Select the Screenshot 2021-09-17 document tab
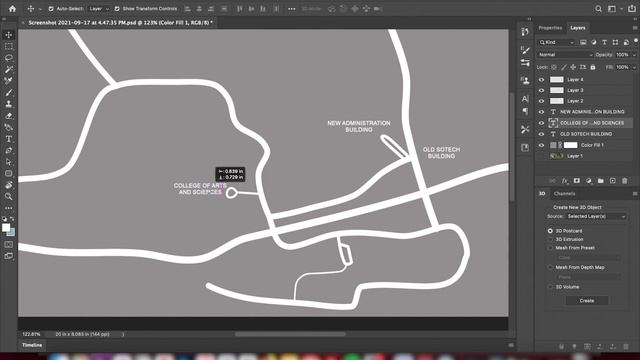This screenshot has height=360, width=640. click(120, 23)
